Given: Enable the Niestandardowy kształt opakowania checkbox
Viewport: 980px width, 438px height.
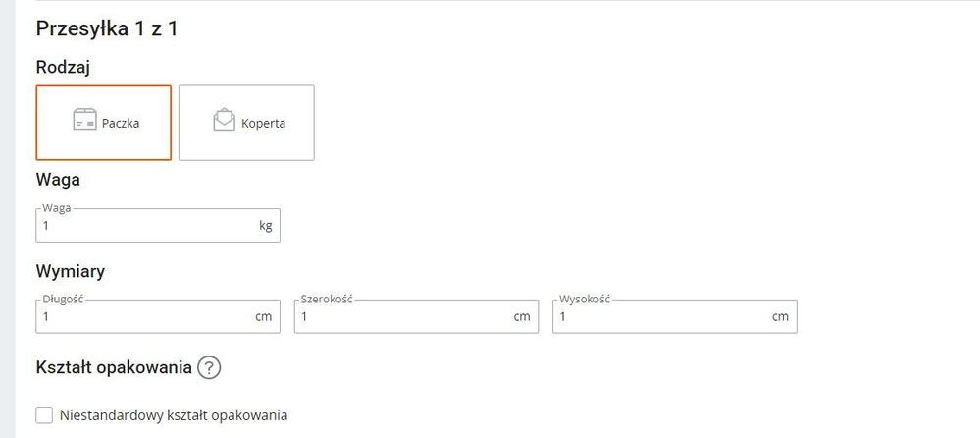Looking at the screenshot, I should click(44, 415).
